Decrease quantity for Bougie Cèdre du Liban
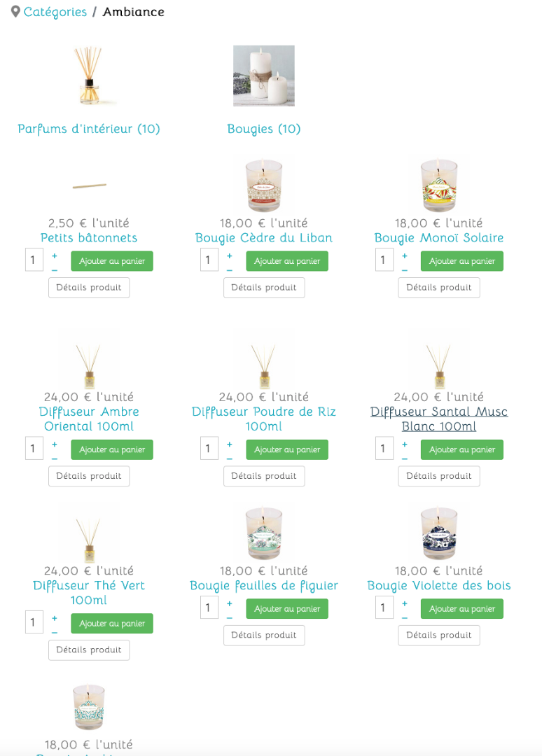This screenshot has height=756, width=542. click(229, 269)
